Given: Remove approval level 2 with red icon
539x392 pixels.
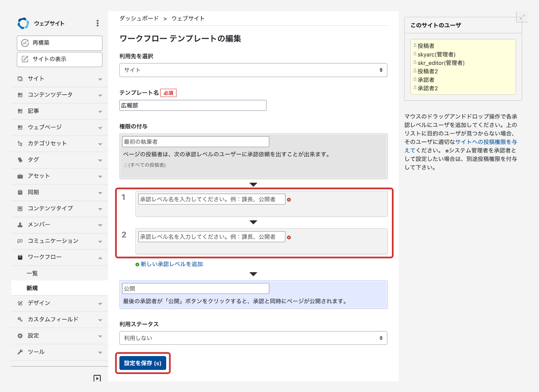Looking at the screenshot, I should [x=289, y=237].
